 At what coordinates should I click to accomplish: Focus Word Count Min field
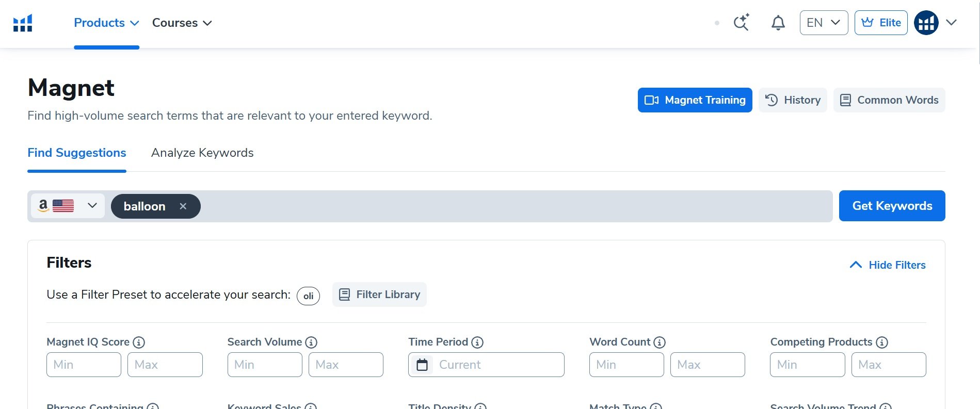click(x=626, y=365)
